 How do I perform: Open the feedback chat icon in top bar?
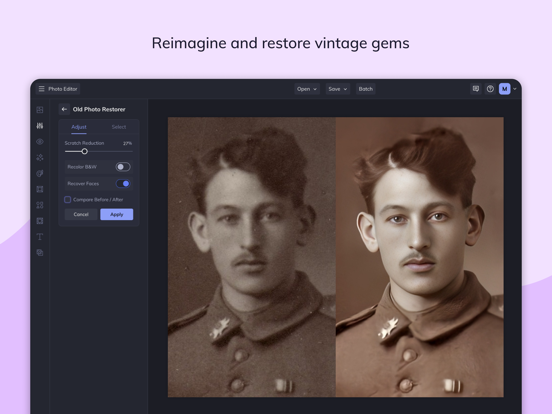[476, 89]
